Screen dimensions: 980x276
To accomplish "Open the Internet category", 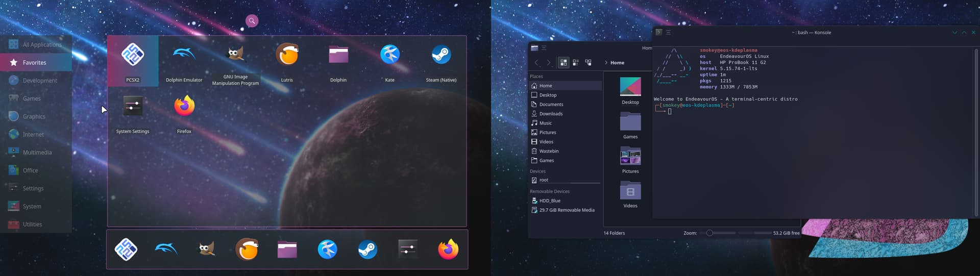I will pos(36,134).
